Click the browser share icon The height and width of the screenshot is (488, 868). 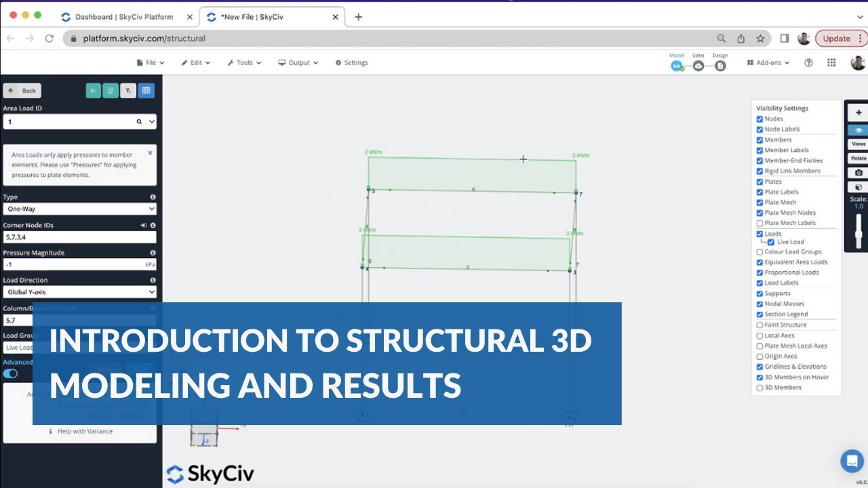click(741, 39)
